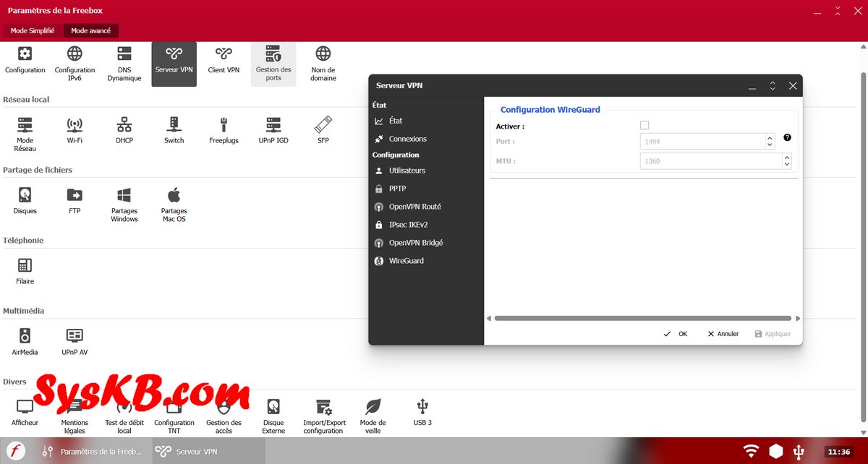Click the Appliquer button
Viewport: 868px width, 464px height.
click(x=773, y=334)
